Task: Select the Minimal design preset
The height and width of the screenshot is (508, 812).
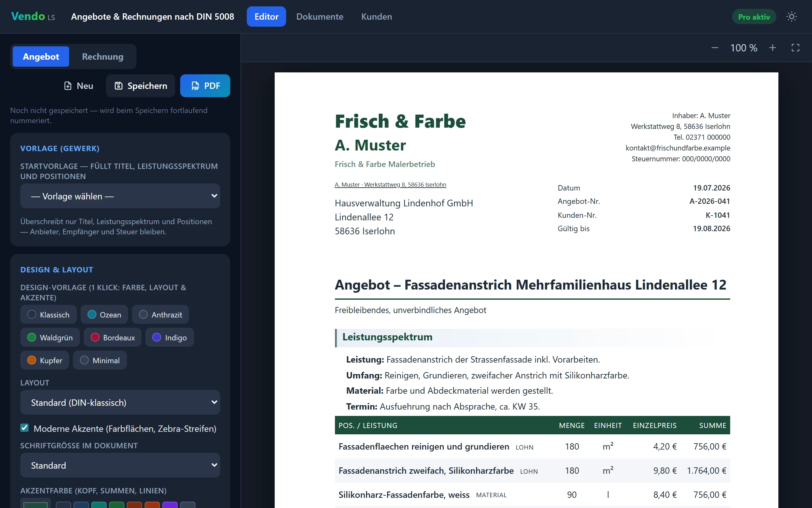Action: click(100, 360)
